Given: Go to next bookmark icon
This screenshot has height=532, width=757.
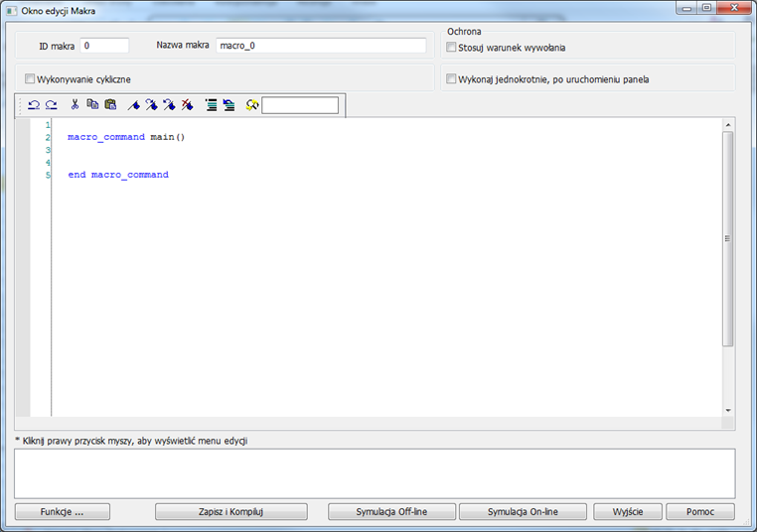Looking at the screenshot, I should 152,104.
